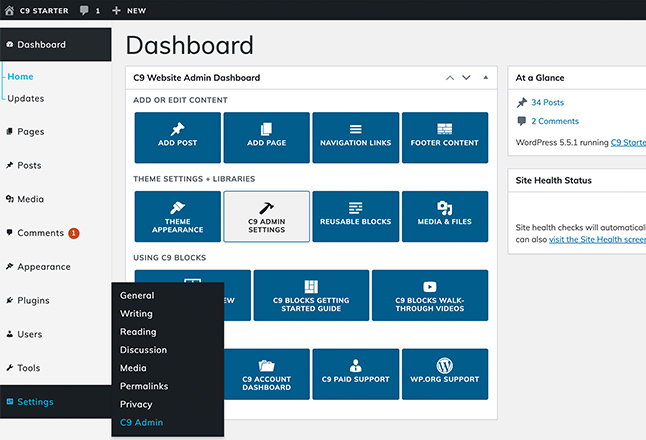Click the Pages icon in sidebar

9,131
